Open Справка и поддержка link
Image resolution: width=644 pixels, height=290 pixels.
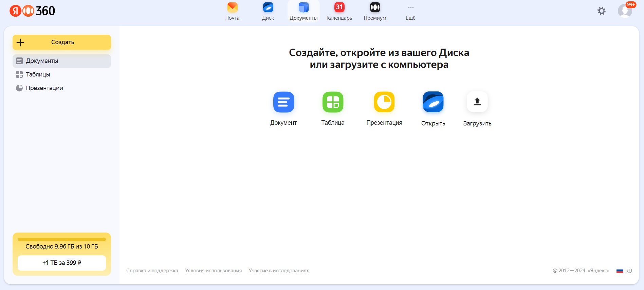(152, 271)
